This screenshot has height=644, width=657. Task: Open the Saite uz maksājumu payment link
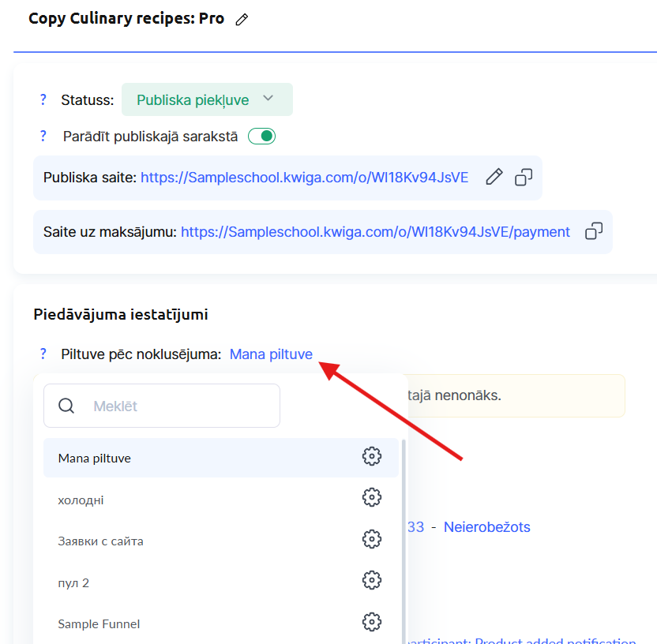(x=375, y=232)
